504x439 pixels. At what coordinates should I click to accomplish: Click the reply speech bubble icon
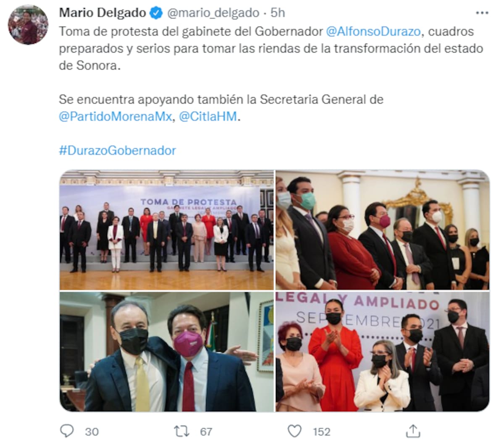click(x=67, y=431)
